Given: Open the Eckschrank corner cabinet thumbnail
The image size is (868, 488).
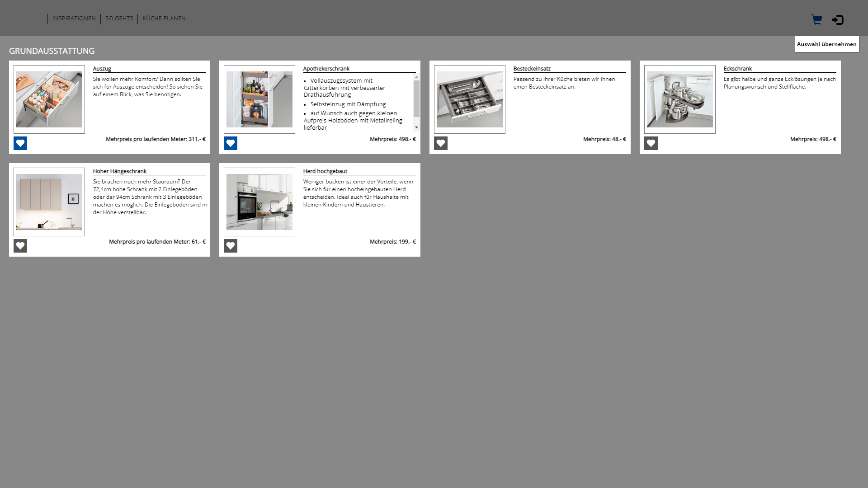Looking at the screenshot, I should click(x=680, y=99).
